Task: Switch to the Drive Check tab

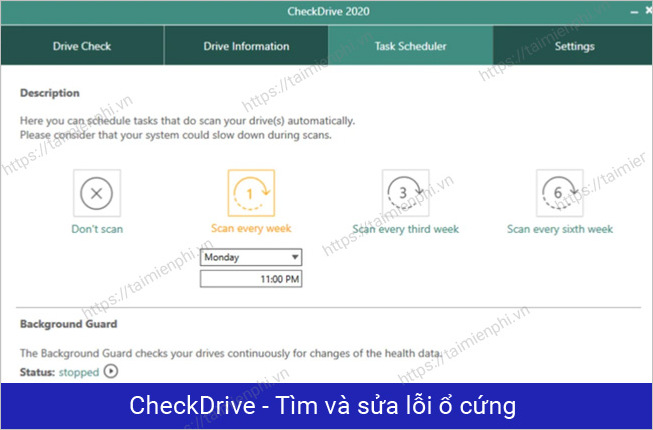Action: click(x=82, y=46)
